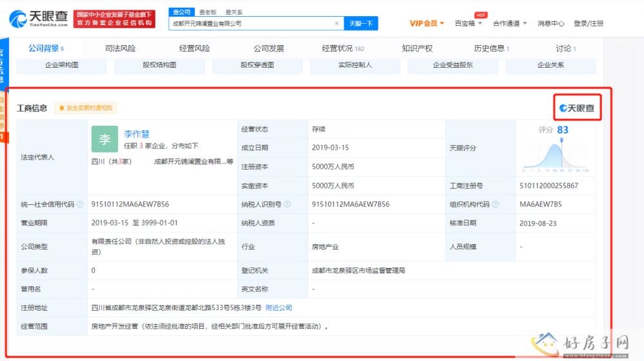Switch to the 查关系 search tab
This screenshot has width=644, height=361.
[x=234, y=12]
